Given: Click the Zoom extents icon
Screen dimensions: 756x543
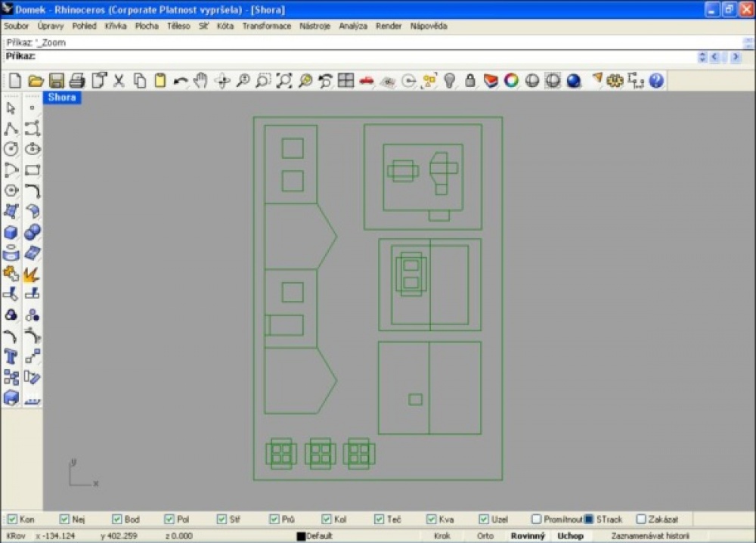Looking at the screenshot, I should pyautogui.click(x=284, y=80).
